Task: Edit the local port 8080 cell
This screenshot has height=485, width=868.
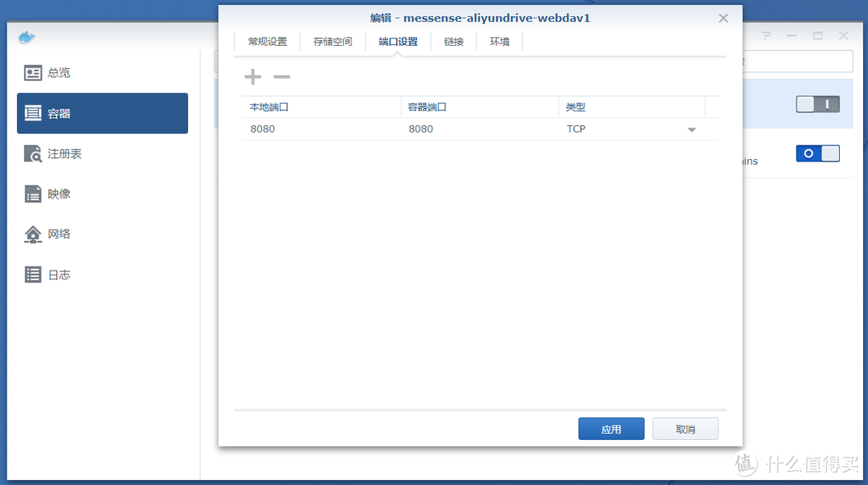Action: [x=321, y=128]
